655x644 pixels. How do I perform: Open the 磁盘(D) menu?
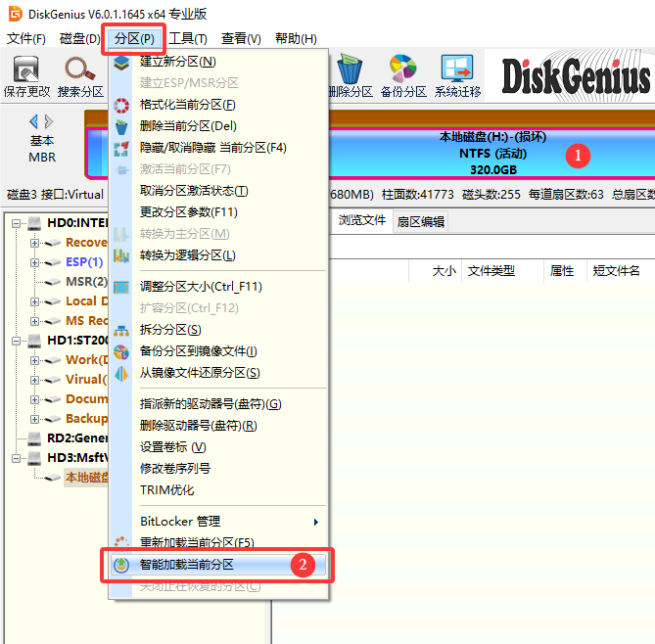79,39
